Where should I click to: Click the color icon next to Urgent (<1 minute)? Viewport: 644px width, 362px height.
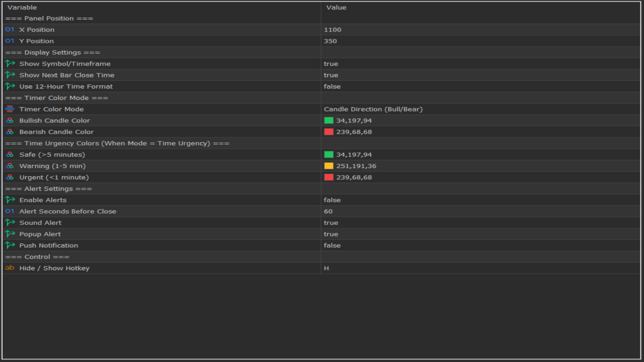pyautogui.click(x=10, y=177)
